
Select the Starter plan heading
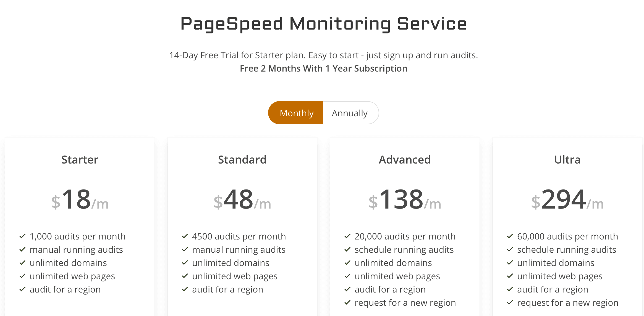tap(80, 160)
